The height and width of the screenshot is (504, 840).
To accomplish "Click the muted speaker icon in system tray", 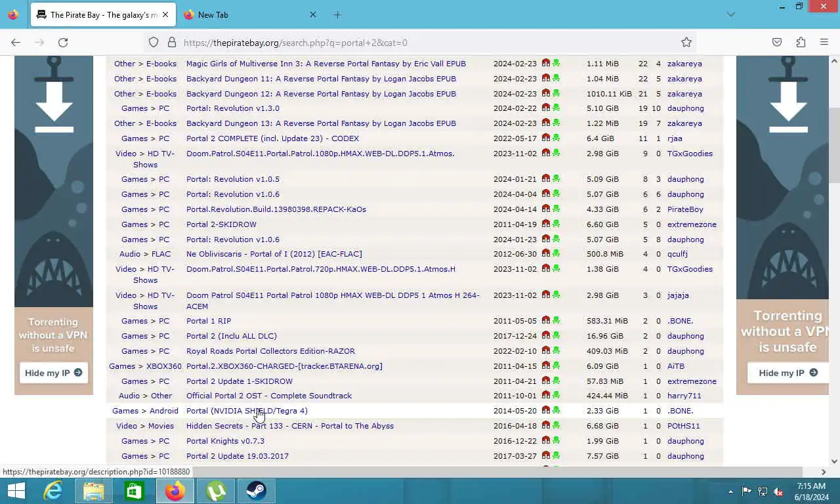I will coord(778,492).
